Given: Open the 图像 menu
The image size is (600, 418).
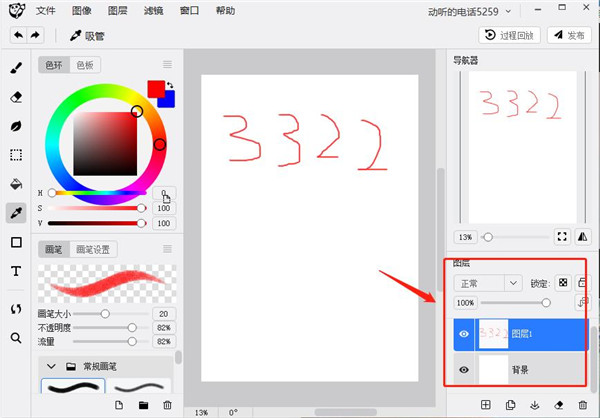Looking at the screenshot, I should click(82, 10).
